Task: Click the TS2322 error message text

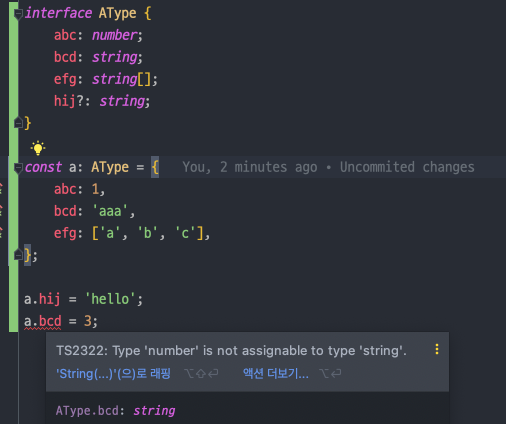Action: coord(231,351)
